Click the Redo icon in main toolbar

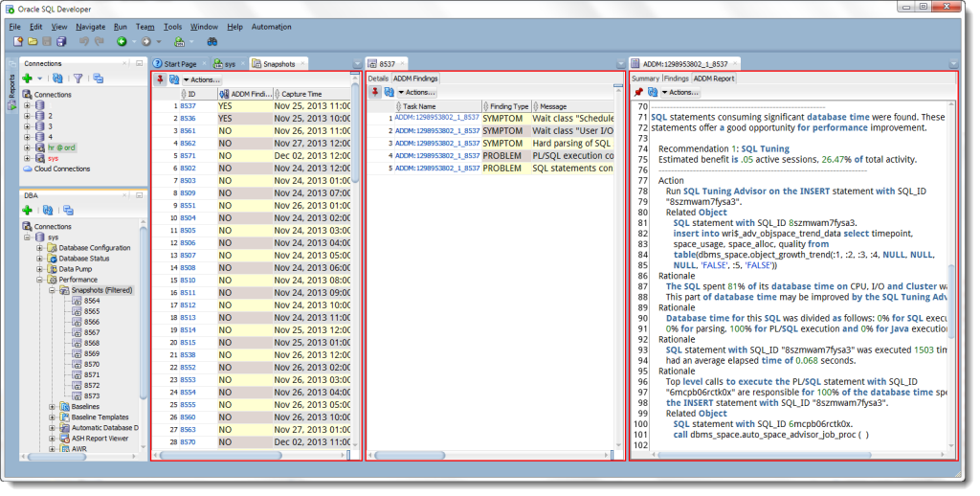pyautogui.click(x=99, y=41)
